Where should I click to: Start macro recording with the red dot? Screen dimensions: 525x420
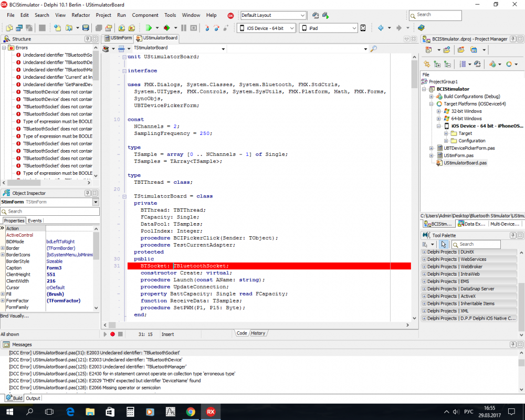click(x=112, y=334)
